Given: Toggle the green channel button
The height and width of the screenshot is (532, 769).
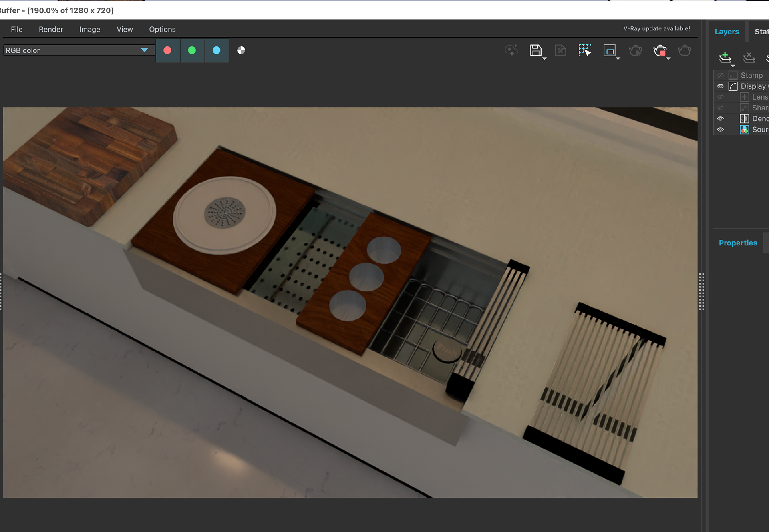Looking at the screenshot, I should [192, 50].
